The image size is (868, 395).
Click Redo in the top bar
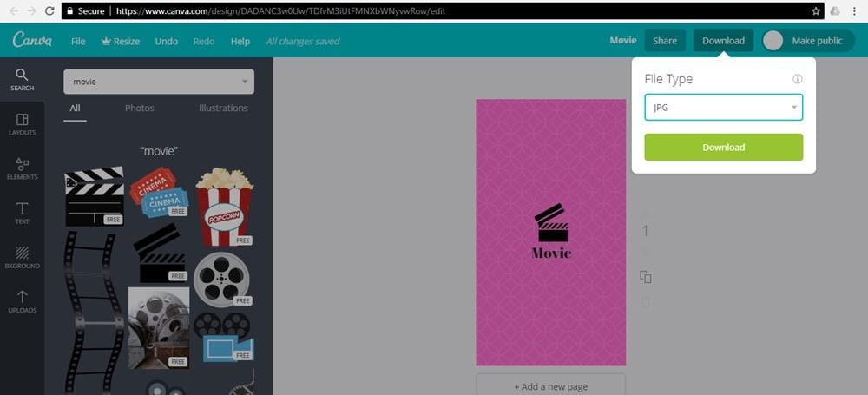coord(204,41)
